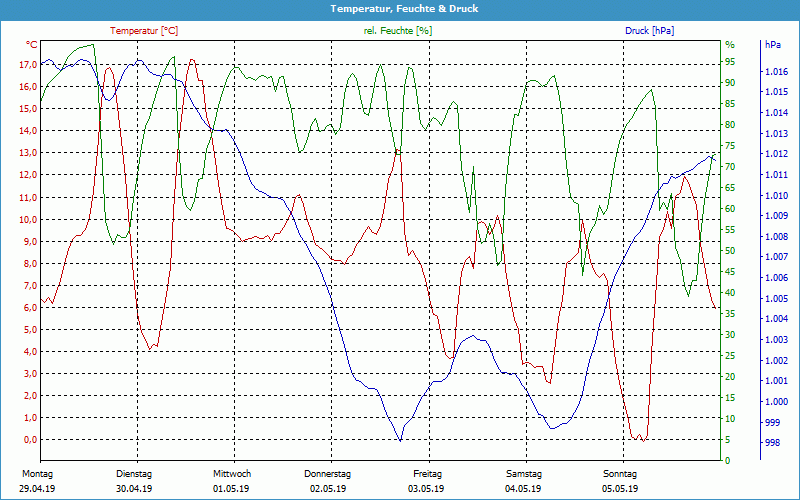Viewport: 800px width, 500px height.
Task: Select the green 'rel. Feuchte [%]' legend label
Action: pos(397,31)
